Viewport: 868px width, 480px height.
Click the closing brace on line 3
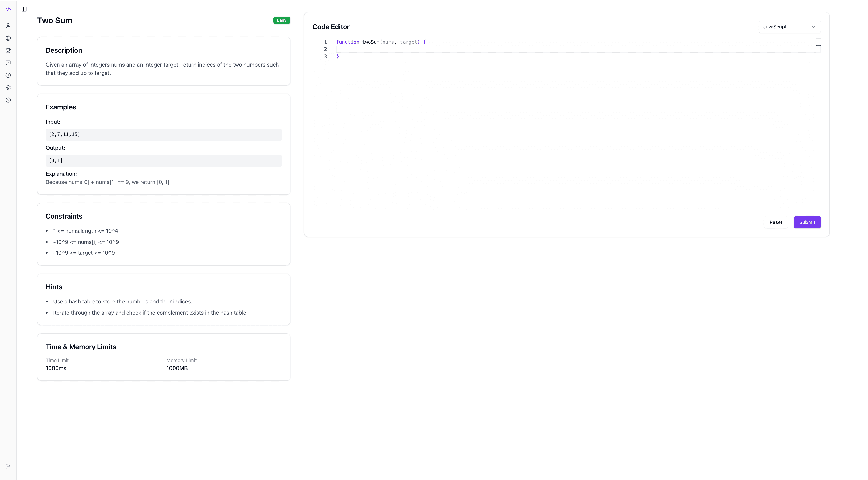click(x=337, y=57)
